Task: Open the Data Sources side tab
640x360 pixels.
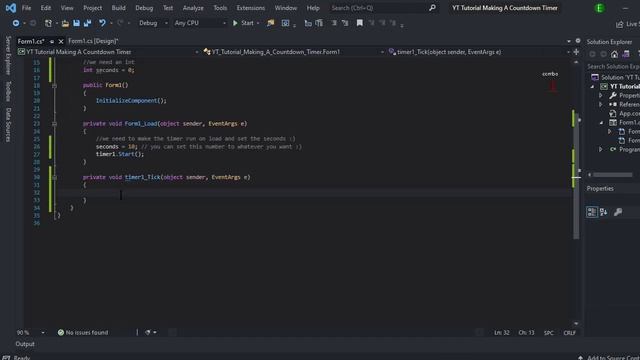Action: (x=8, y=125)
